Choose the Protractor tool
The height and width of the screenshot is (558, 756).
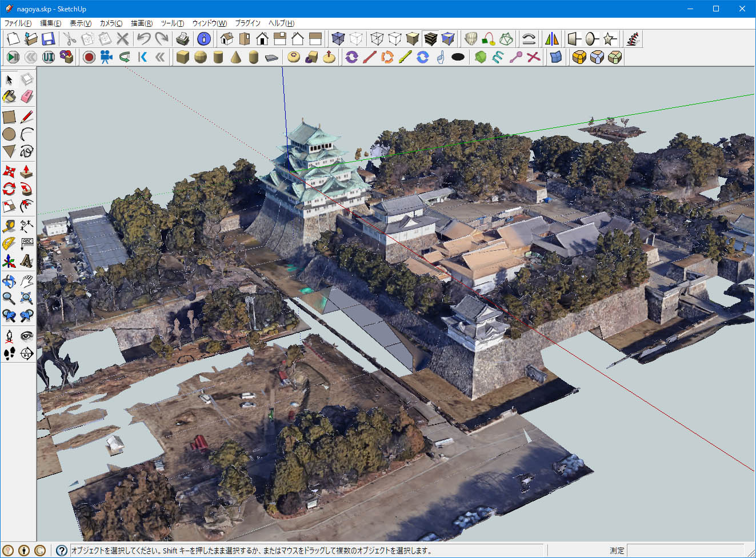tap(9, 244)
